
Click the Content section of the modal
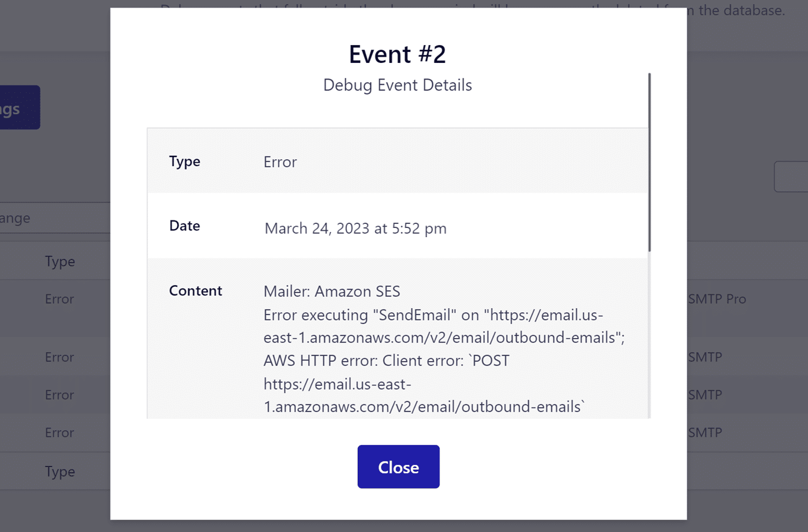[196, 290]
